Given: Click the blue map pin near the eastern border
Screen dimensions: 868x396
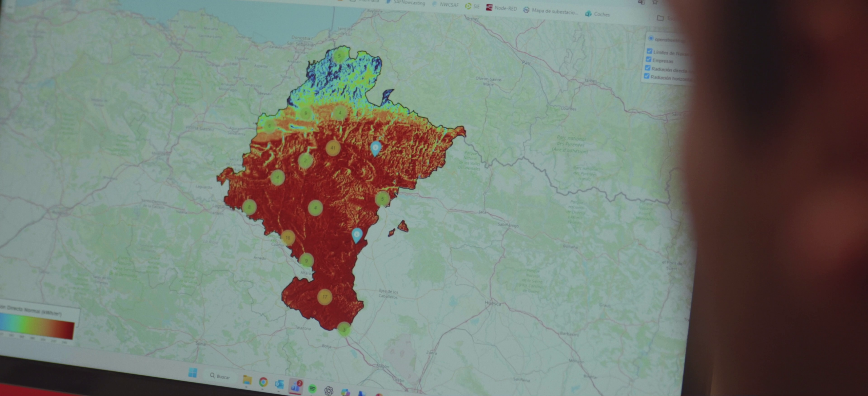Looking at the screenshot, I should (x=357, y=234).
